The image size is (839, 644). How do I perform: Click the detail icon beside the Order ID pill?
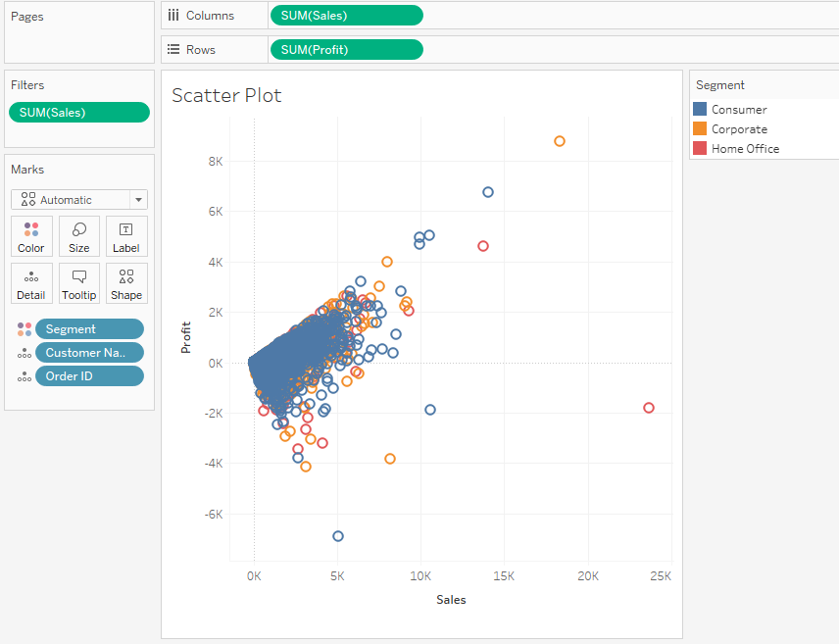click(25, 376)
